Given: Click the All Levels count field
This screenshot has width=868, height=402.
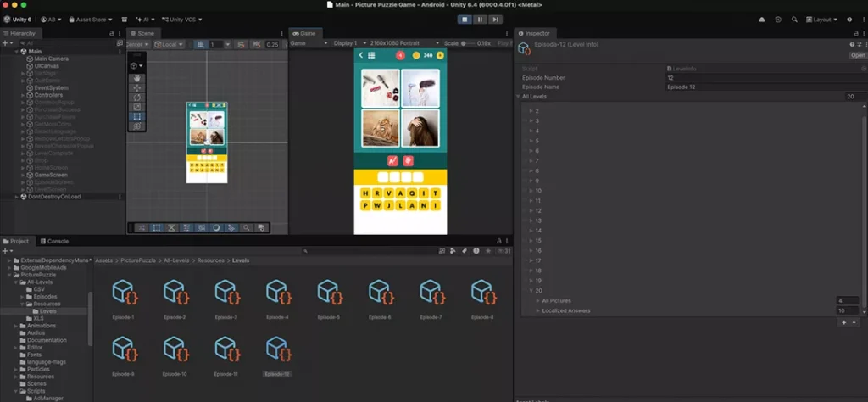Looking at the screenshot, I should (x=856, y=97).
